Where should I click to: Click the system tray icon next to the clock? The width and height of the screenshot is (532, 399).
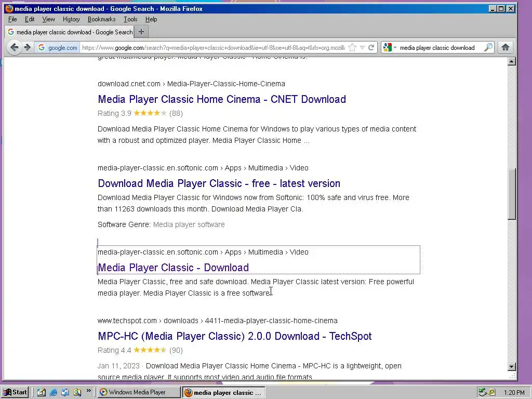point(492,392)
